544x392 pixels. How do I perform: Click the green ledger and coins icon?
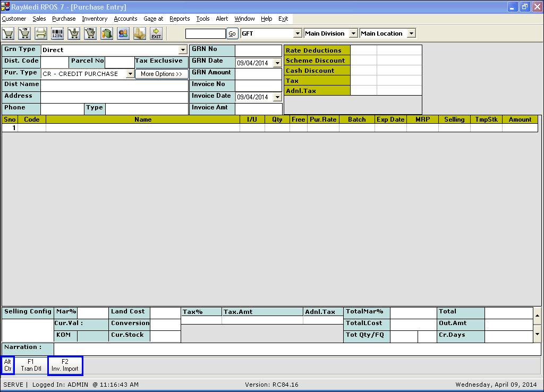tap(107, 33)
